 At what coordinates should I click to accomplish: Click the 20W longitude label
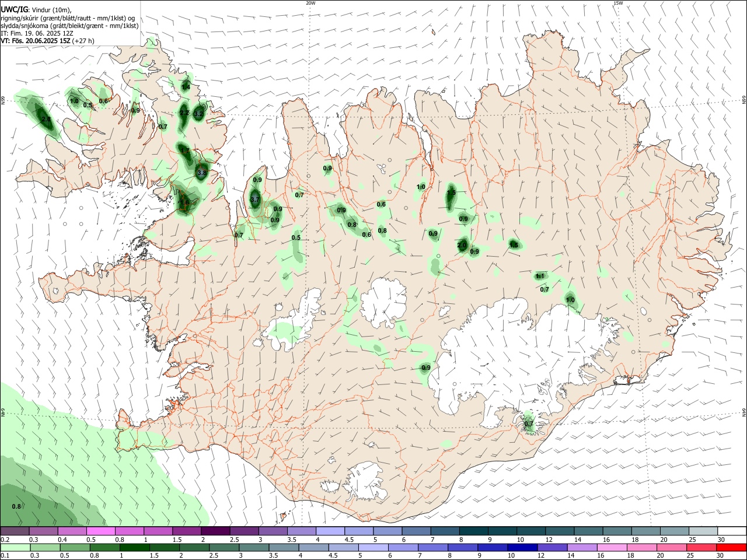pos(311,3)
